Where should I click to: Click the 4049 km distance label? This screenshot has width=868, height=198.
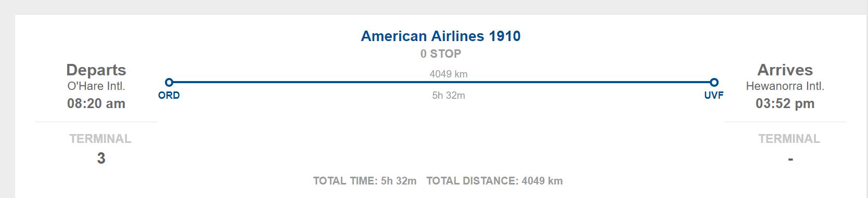pyautogui.click(x=449, y=74)
